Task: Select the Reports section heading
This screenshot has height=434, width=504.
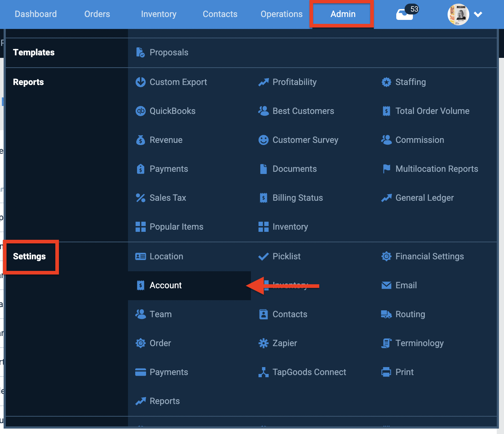Action: [x=28, y=82]
